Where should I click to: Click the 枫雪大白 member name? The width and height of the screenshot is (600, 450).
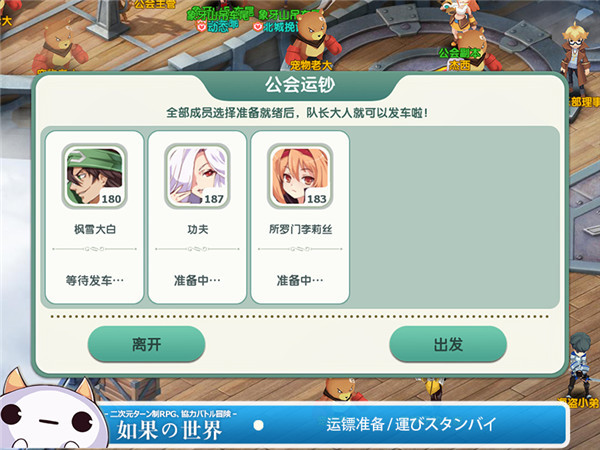point(95,229)
